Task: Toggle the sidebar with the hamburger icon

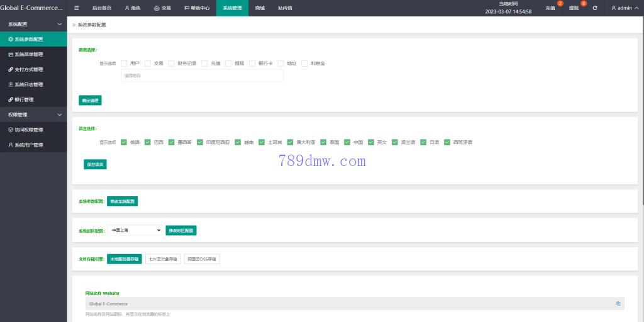Action: click(x=76, y=8)
